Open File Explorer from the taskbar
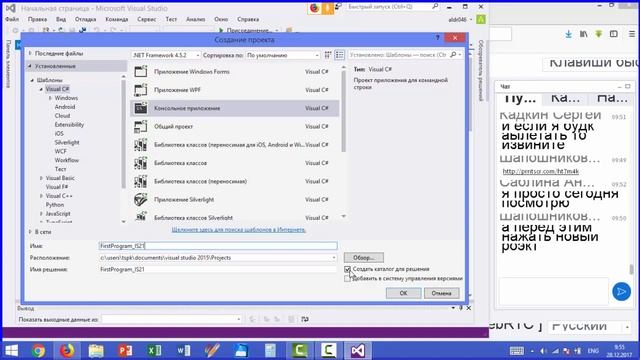Image resolution: width=640 pixels, height=360 pixels. pos(96,351)
